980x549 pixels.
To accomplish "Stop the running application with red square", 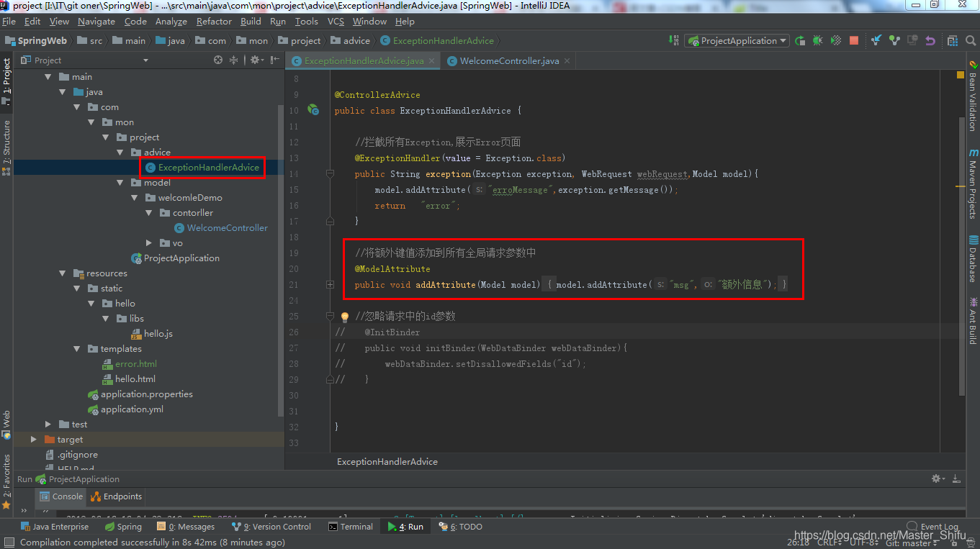I will (x=854, y=41).
